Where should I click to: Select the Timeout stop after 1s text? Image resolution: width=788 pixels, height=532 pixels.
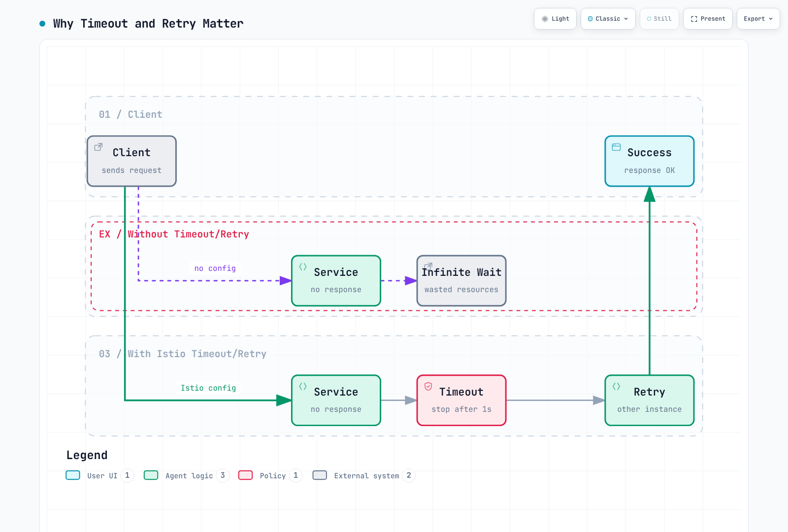coord(461,409)
